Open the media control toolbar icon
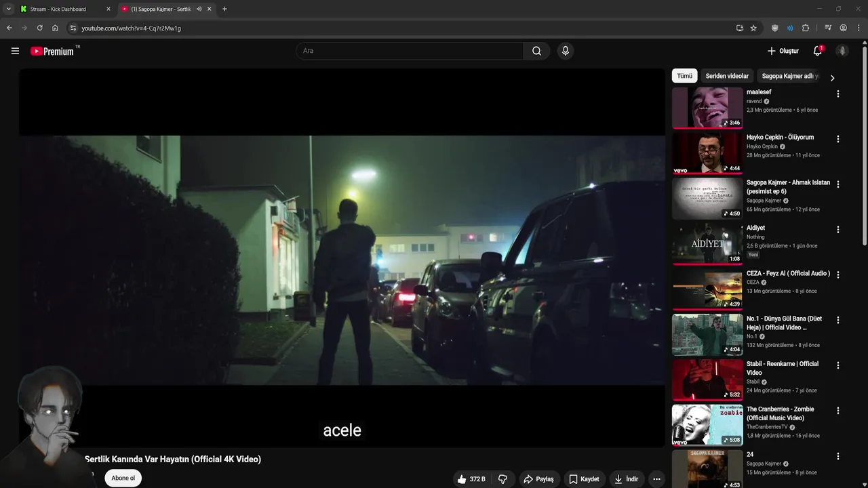Viewport: 868px width, 488px height. (x=828, y=28)
